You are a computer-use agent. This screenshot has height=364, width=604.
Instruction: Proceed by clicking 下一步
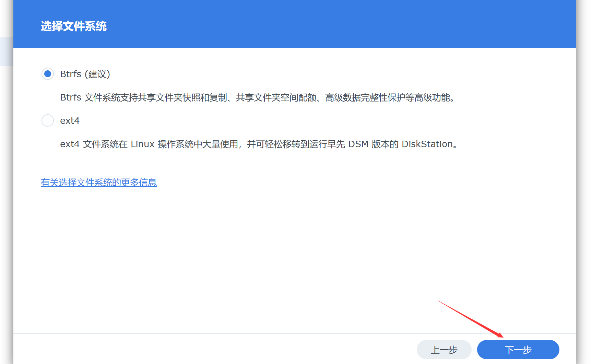point(518,350)
